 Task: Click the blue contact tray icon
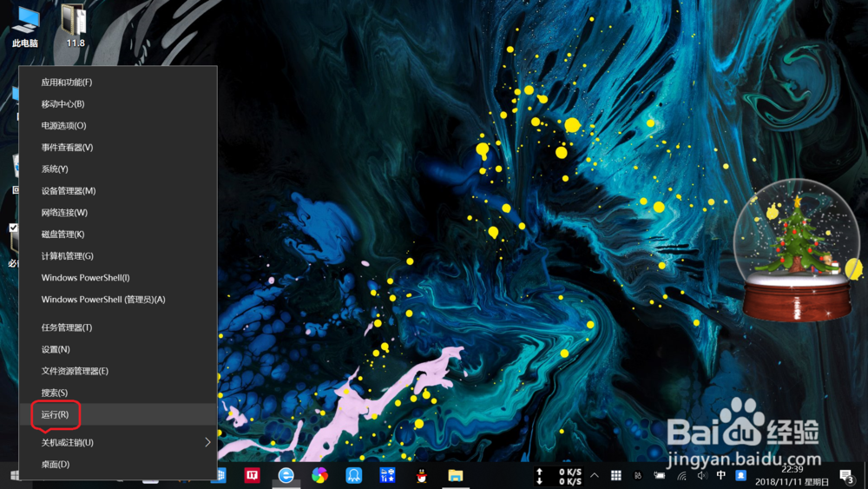740,475
